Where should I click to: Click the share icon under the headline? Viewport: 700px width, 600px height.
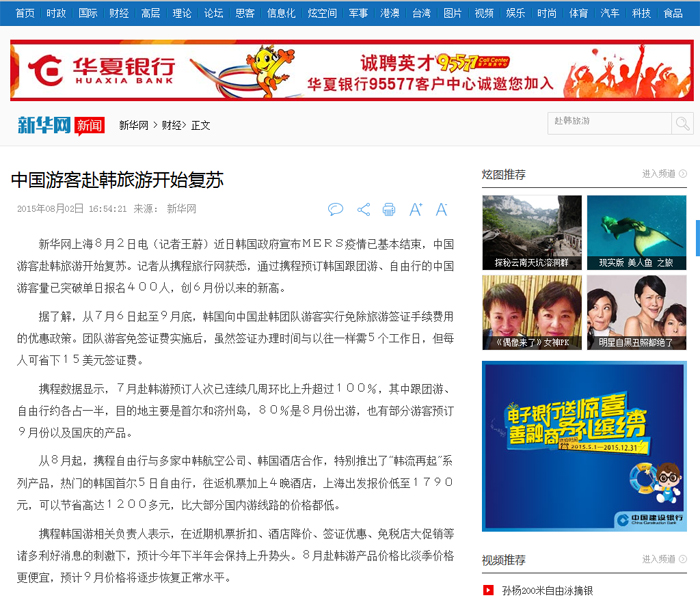[x=363, y=209]
